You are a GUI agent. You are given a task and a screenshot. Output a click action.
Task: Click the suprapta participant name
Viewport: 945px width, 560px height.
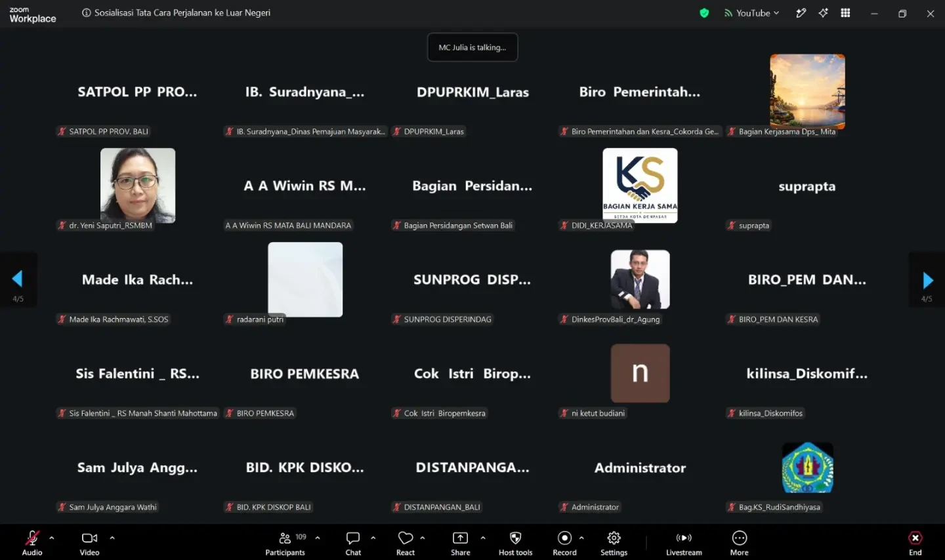807,186
